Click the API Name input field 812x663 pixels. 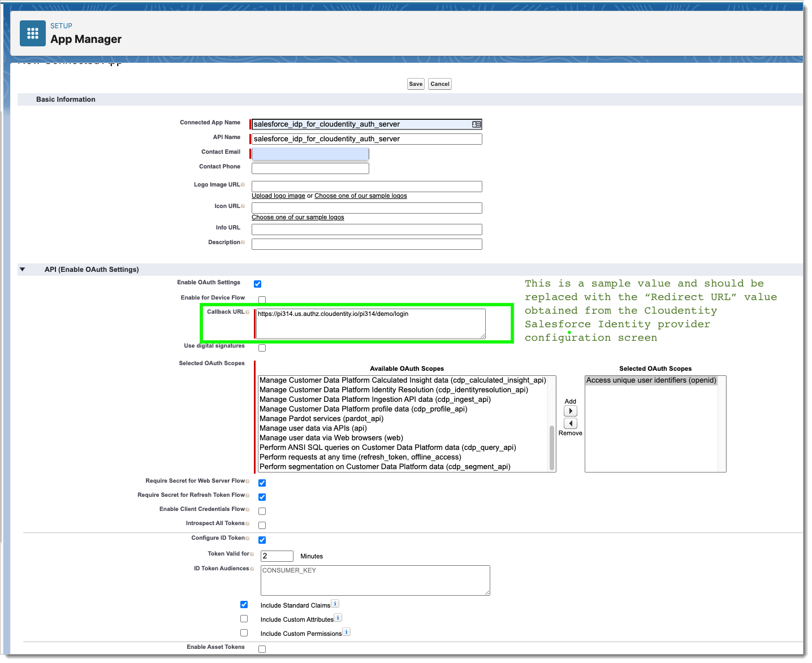click(x=366, y=139)
